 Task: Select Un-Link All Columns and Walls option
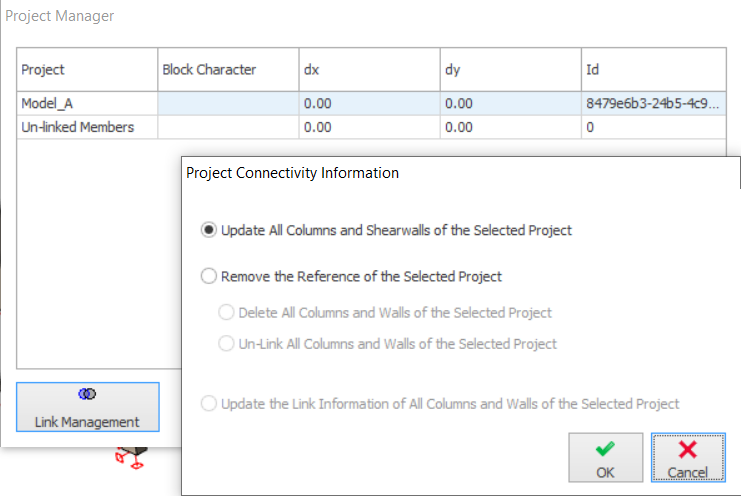(227, 344)
